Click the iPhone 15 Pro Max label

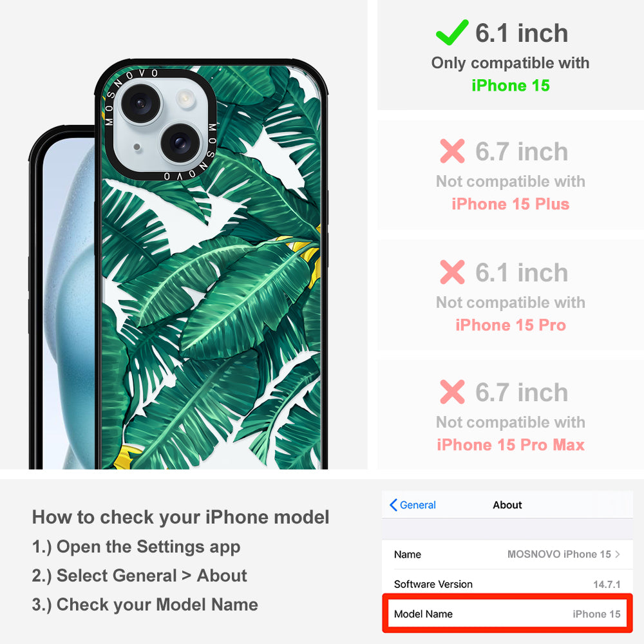click(x=511, y=445)
